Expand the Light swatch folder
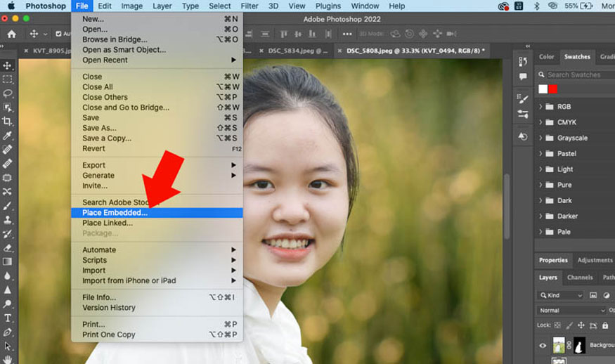This screenshot has height=364, width=615. coord(540,169)
